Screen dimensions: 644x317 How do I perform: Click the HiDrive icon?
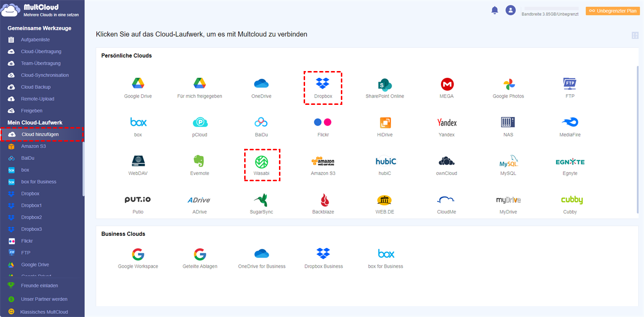(385, 122)
